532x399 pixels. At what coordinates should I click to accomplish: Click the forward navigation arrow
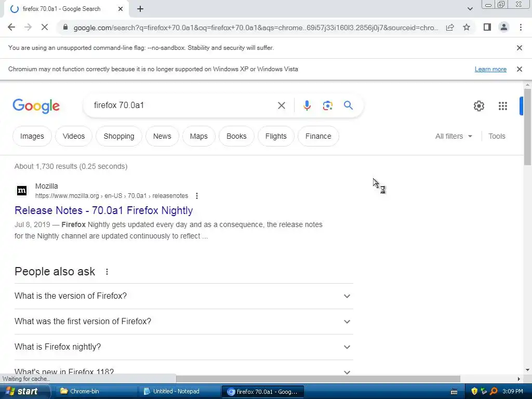tap(28, 27)
